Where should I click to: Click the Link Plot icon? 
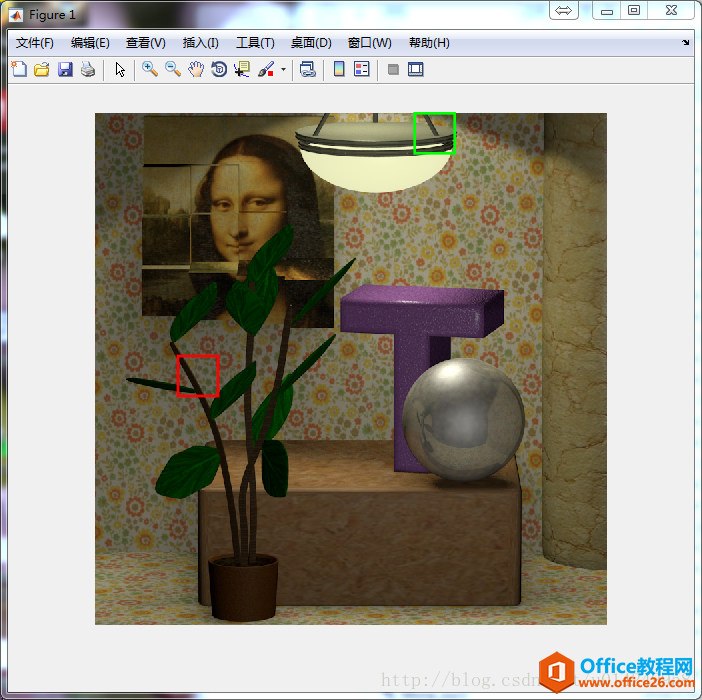pyautogui.click(x=308, y=69)
